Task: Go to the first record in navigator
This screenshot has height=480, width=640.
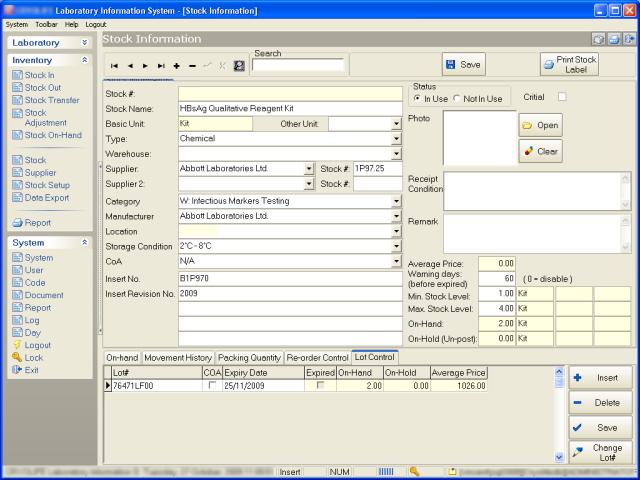Action: pos(115,65)
